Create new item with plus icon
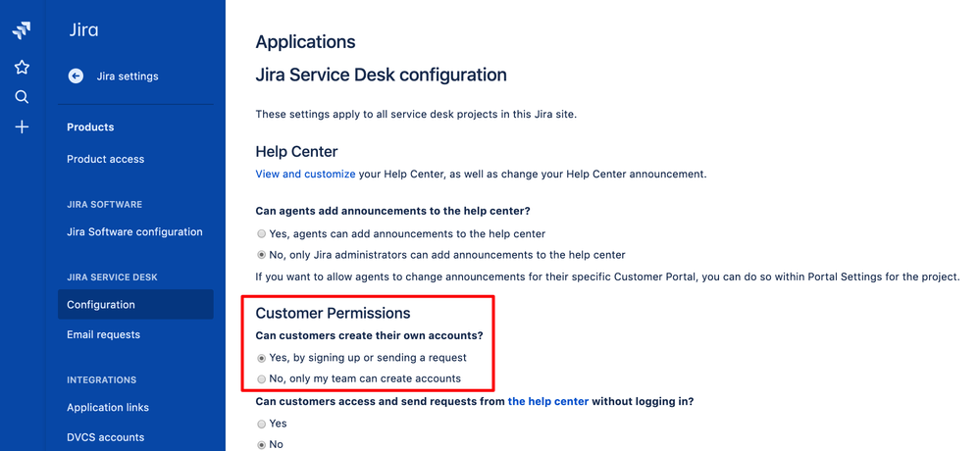Screen dimensions: 980x451 tap(22, 127)
